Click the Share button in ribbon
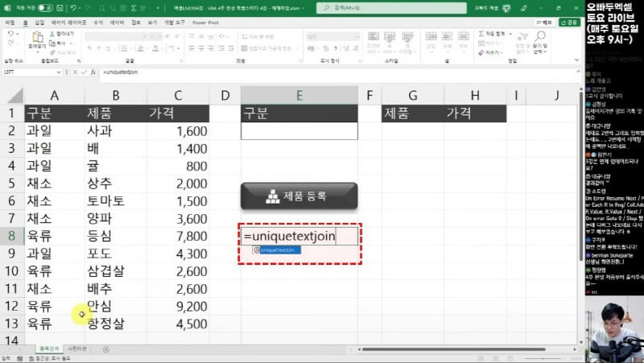The width and height of the screenshot is (644, 363). tap(571, 23)
